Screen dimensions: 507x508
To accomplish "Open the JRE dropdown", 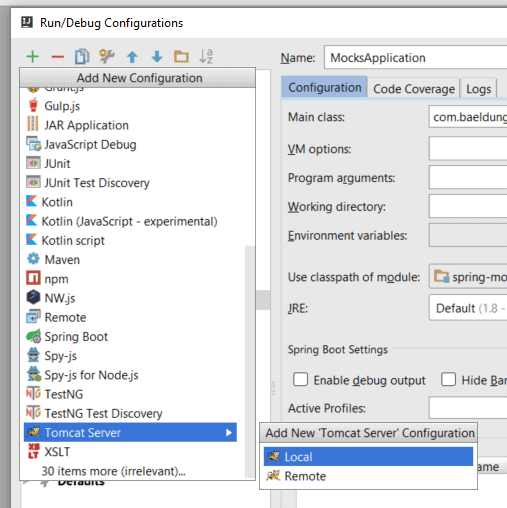I will [468, 308].
